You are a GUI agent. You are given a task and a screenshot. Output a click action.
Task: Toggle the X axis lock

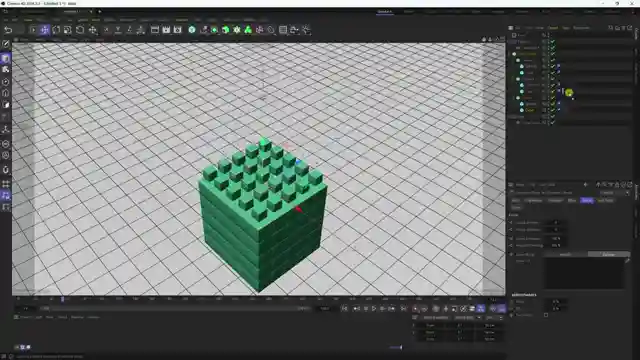point(107,30)
